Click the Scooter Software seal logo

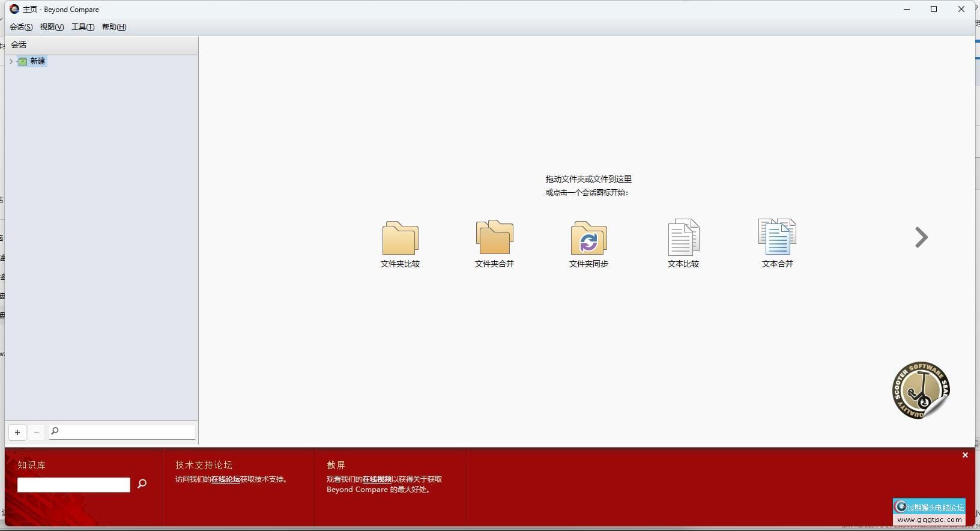pos(921,390)
